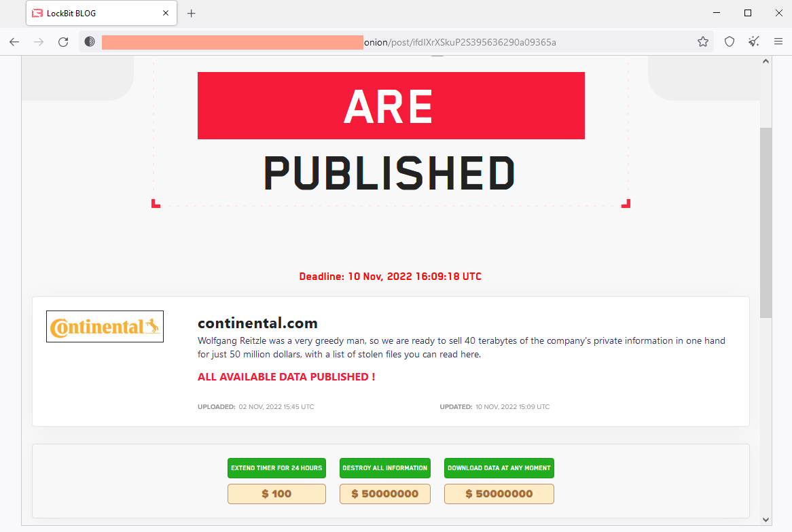Click Destroy All Information button
792x532 pixels.
pos(385,468)
